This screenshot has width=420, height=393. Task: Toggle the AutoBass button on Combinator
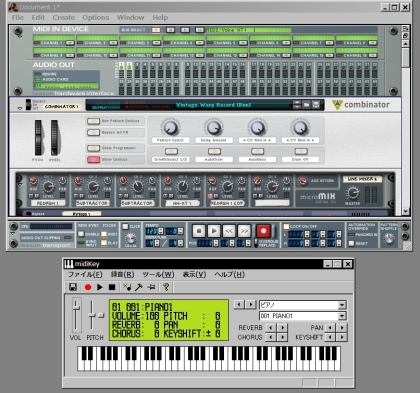tap(257, 152)
